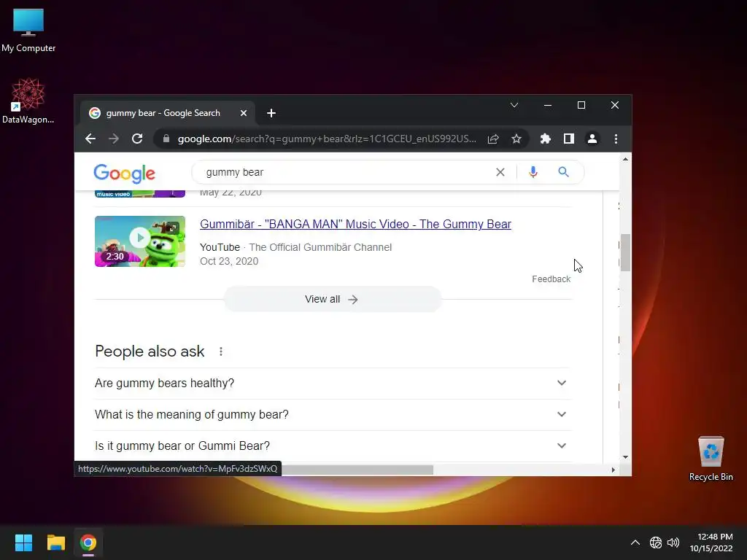Click the vertical scrollbar thumb
Screen dimensions: 747x560
tap(625, 252)
